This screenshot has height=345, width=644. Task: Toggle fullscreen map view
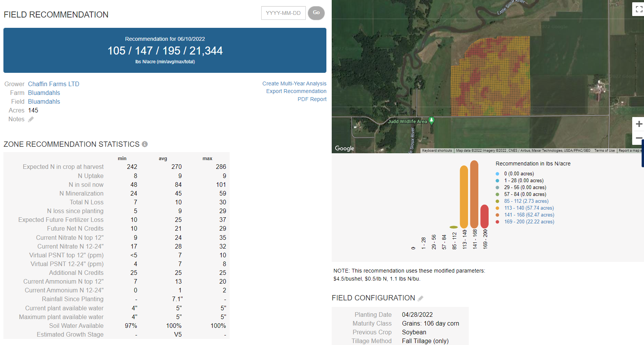click(639, 9)
